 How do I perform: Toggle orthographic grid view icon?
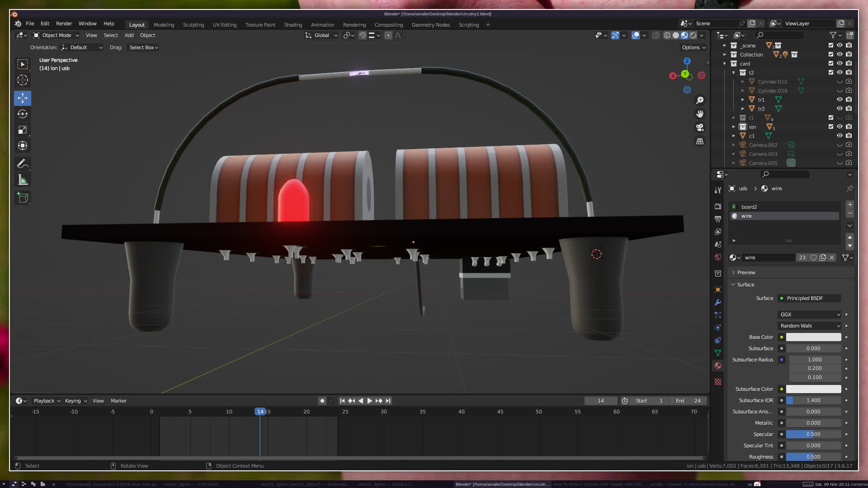[x=700, y=141]
